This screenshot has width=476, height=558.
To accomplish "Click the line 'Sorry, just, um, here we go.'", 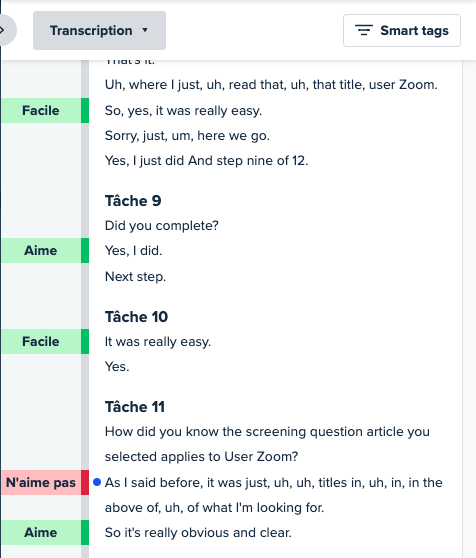I will [187, 136].
